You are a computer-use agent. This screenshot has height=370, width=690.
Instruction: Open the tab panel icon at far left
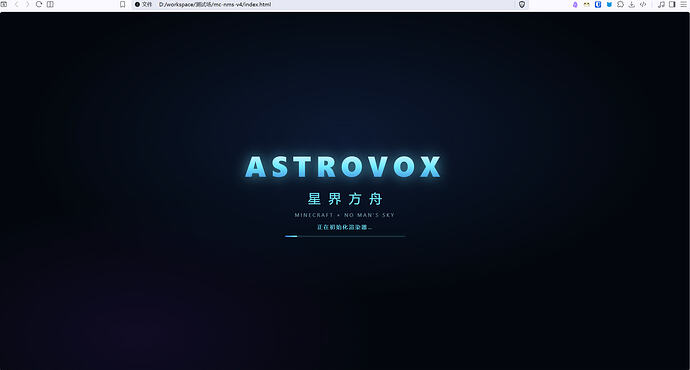(x=4, y=4)
